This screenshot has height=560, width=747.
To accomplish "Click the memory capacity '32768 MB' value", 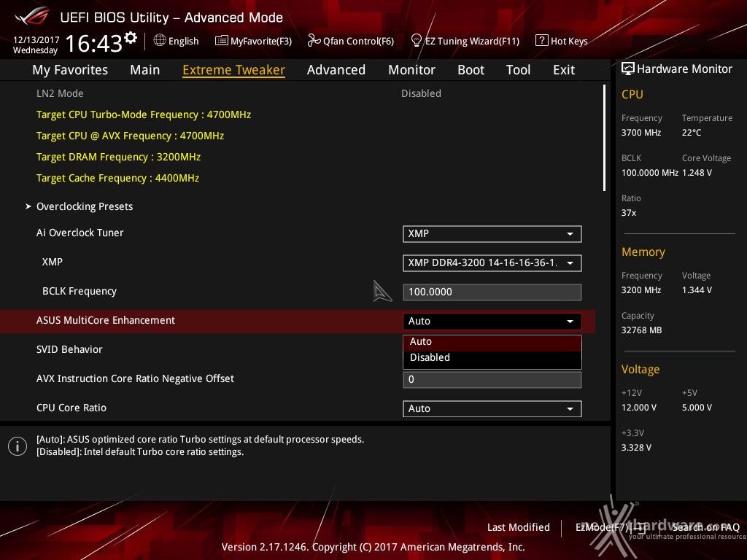I will 642,330.
